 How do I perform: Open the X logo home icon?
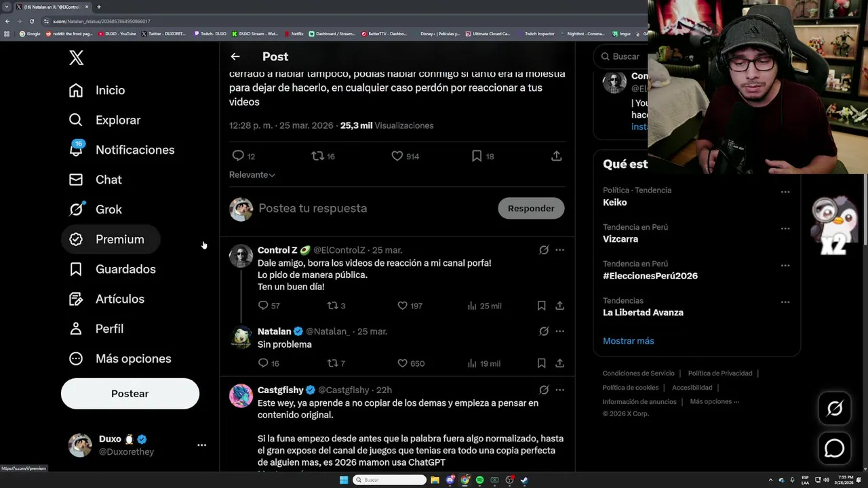[x=76, y=58]
